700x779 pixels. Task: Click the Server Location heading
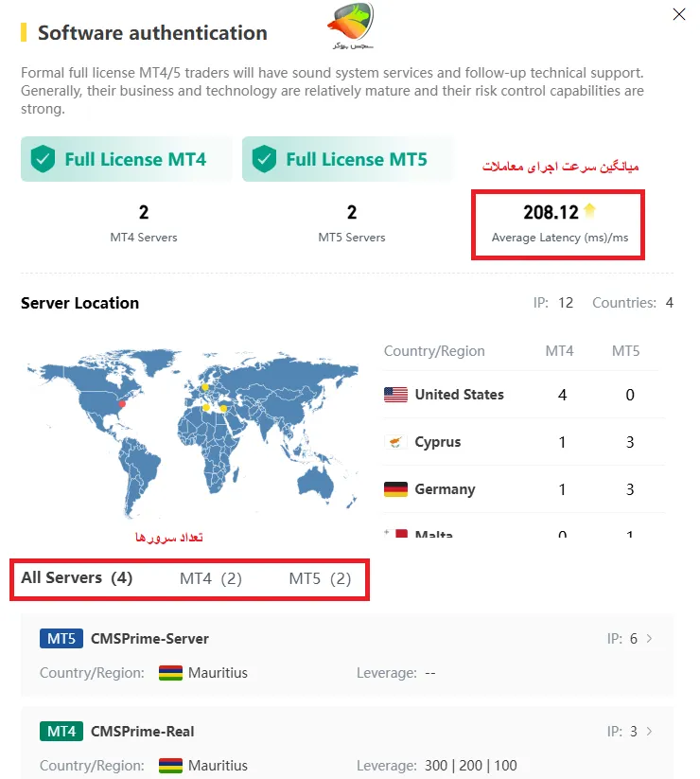pyautogui.click(x=79, y=303)
